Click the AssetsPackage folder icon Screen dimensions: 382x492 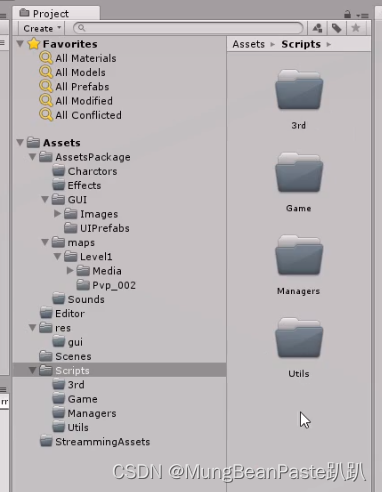(x=46, y=156)
